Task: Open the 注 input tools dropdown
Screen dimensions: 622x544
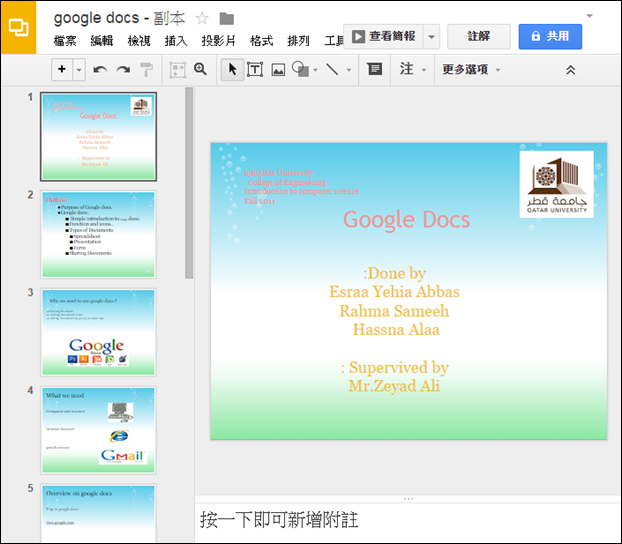Action: pos(413,69)
